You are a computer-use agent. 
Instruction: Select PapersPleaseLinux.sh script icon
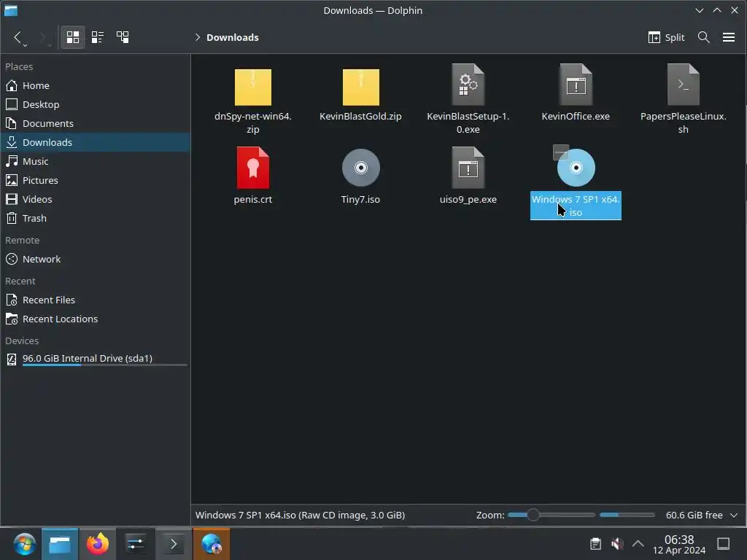[684, 85]
